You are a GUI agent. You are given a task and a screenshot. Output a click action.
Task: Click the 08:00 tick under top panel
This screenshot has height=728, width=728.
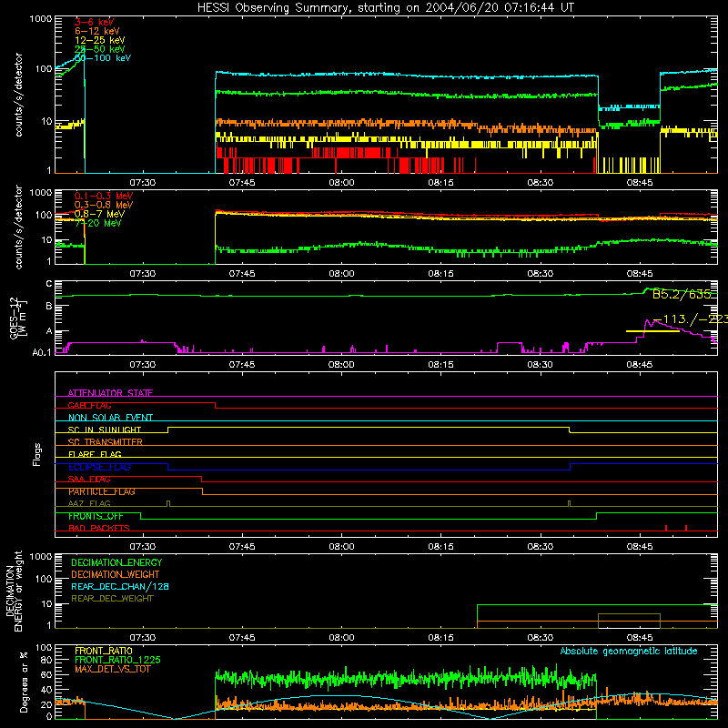[342, 183]
